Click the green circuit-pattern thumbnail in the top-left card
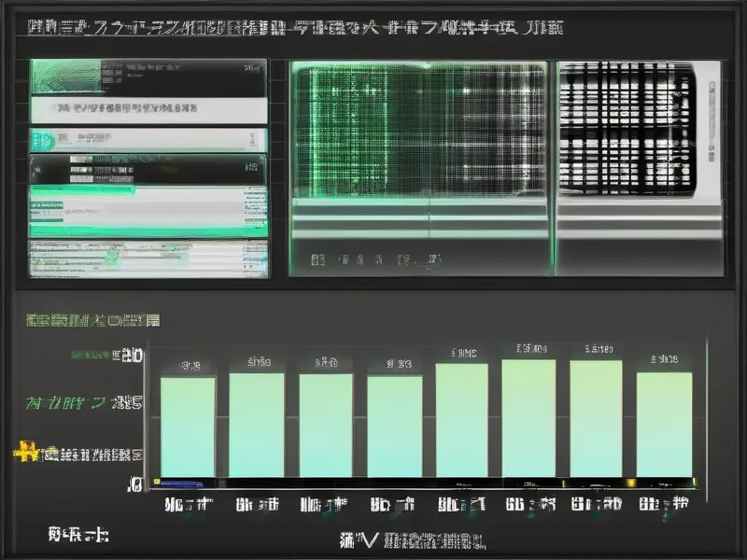Screen dimensions: 747x560 tap(66, 77)
